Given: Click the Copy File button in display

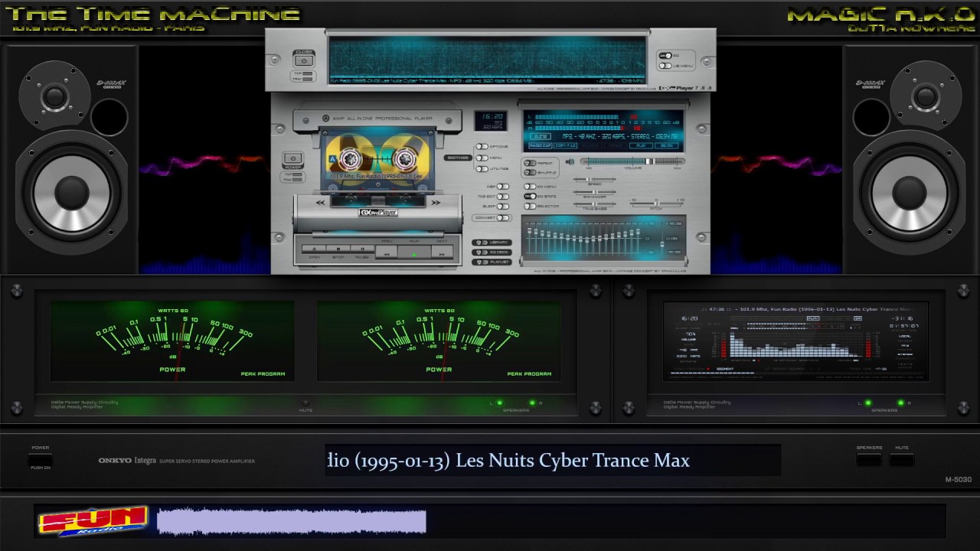Looking at the screenshot, I should (565, 145).
